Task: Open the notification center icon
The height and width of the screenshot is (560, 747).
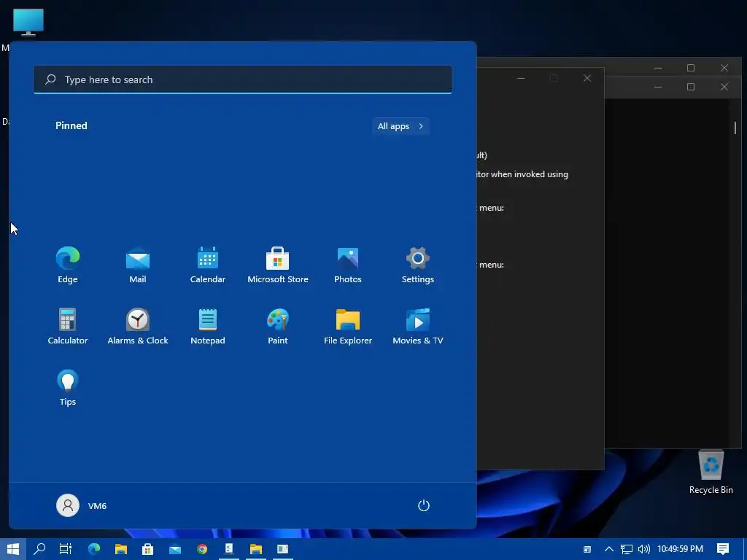Action: (723, 549)
